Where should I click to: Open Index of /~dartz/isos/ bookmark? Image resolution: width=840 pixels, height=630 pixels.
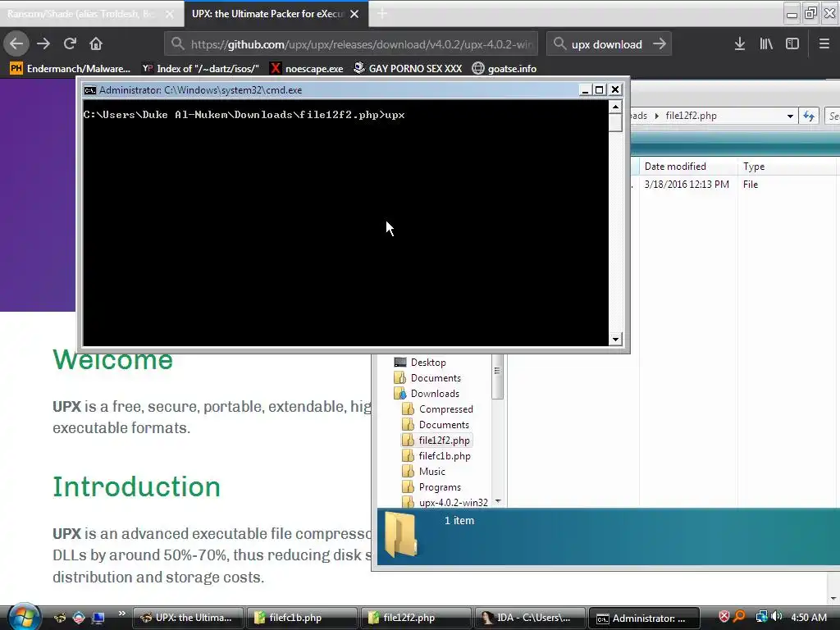coord(201,69)
